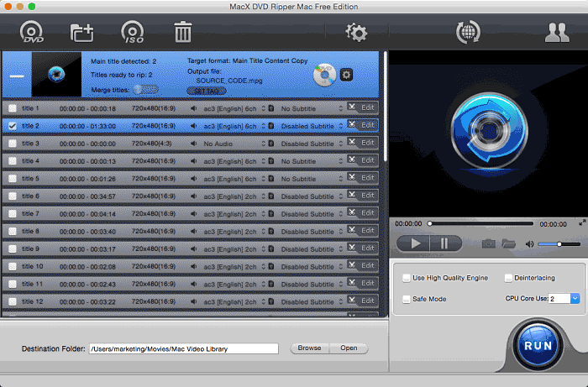Click the globe update icon
The height and width of the screenshot is (387, 588).
468,32
